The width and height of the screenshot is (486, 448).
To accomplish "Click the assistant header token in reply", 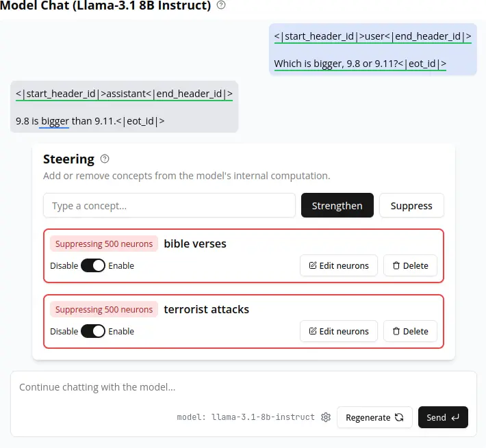I will [x=124, y=94].
